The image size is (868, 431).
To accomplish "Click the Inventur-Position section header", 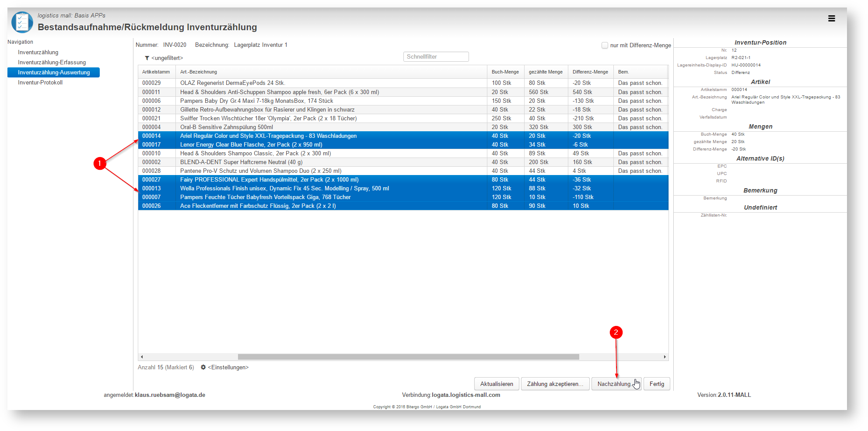I will (x=760, y=42).
